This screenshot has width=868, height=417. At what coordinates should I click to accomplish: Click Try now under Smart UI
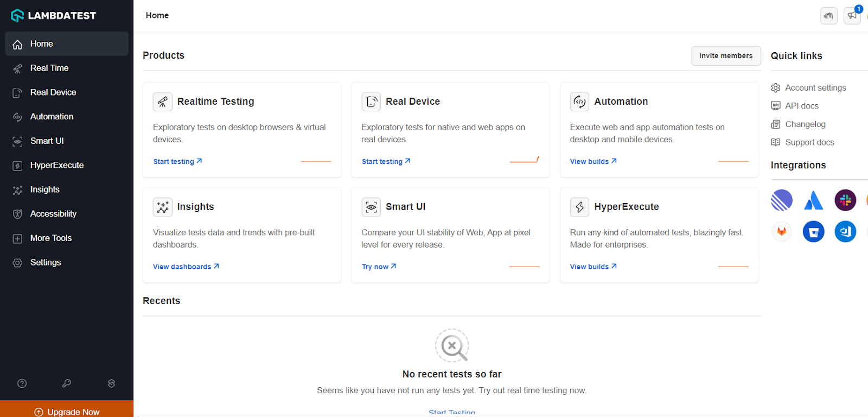(x=379, y=267)
